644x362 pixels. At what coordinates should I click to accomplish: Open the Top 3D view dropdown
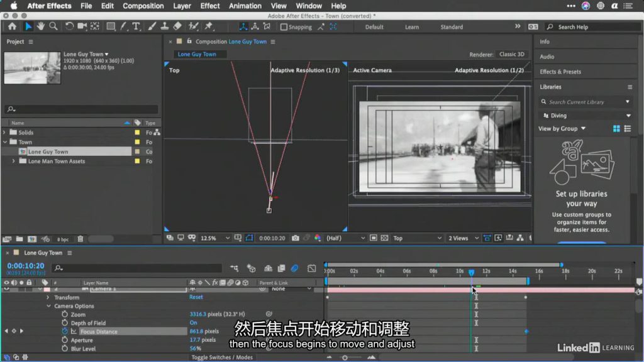(x=418, y=238)
